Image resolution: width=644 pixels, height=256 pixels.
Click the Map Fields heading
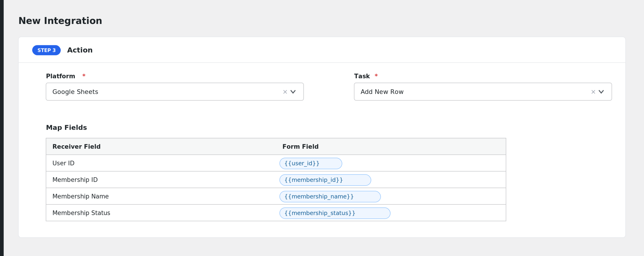[x=66, y=128]
